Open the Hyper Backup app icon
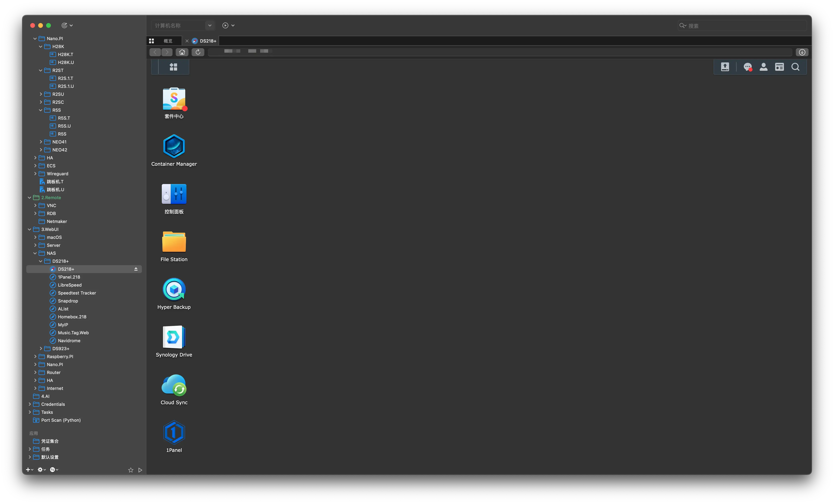Image resolution: width=834 pixels, height=504 pixels. tap(174, 290)
